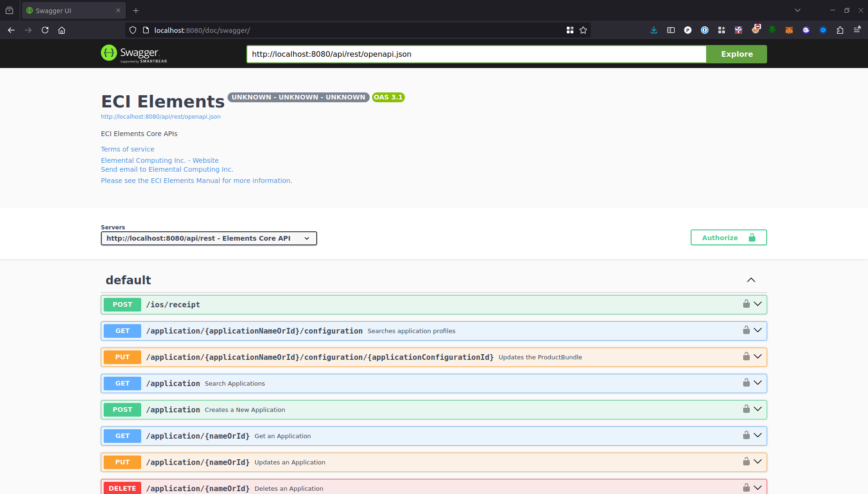Open a new browser tab
The image size is (868, 494).
tap(136, 10)
